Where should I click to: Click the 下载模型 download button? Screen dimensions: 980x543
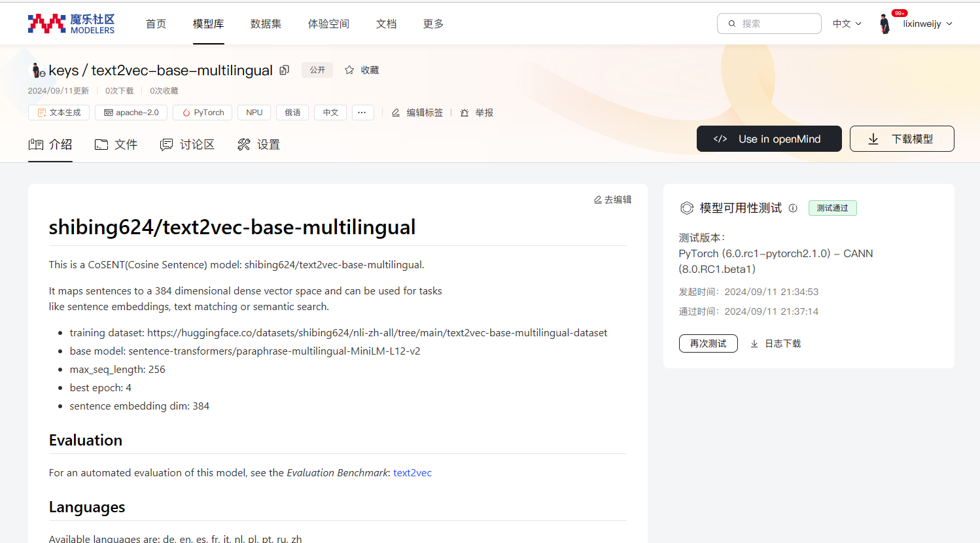[x=901, y=138]
